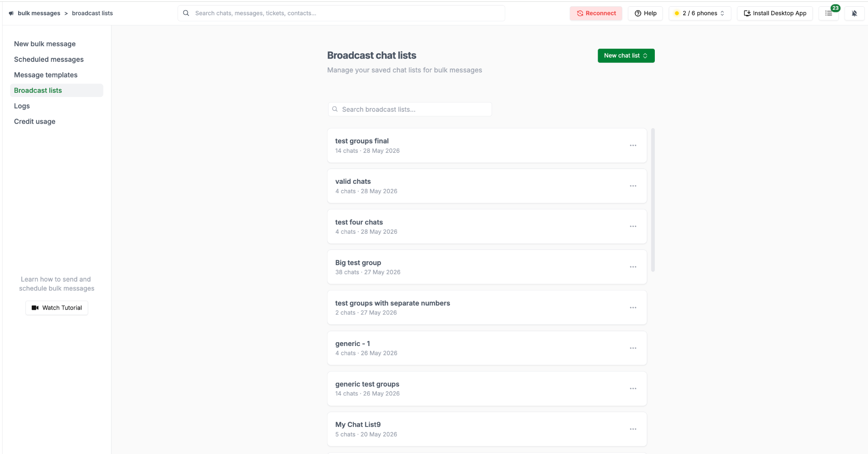This screenshot has height=454, width=868.
Task: Focus the Search broadcast lists field
Action: [x=410, y=109]
